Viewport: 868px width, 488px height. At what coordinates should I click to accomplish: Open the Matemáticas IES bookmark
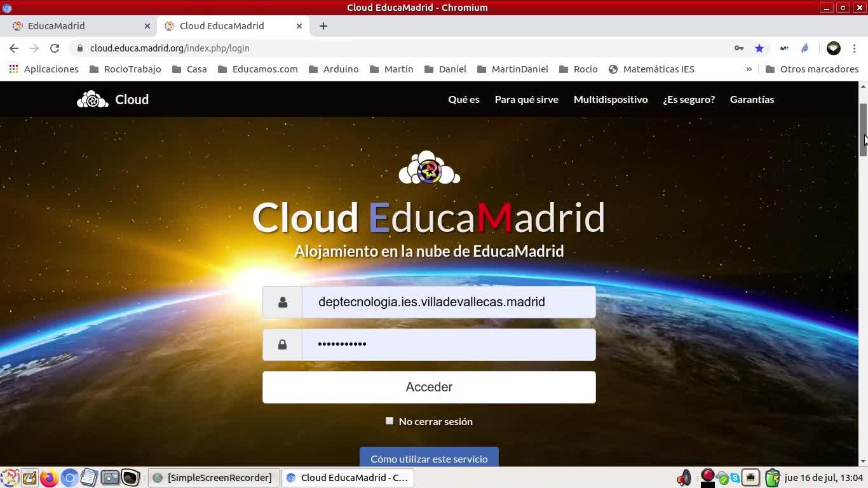(x=651, y=69)
